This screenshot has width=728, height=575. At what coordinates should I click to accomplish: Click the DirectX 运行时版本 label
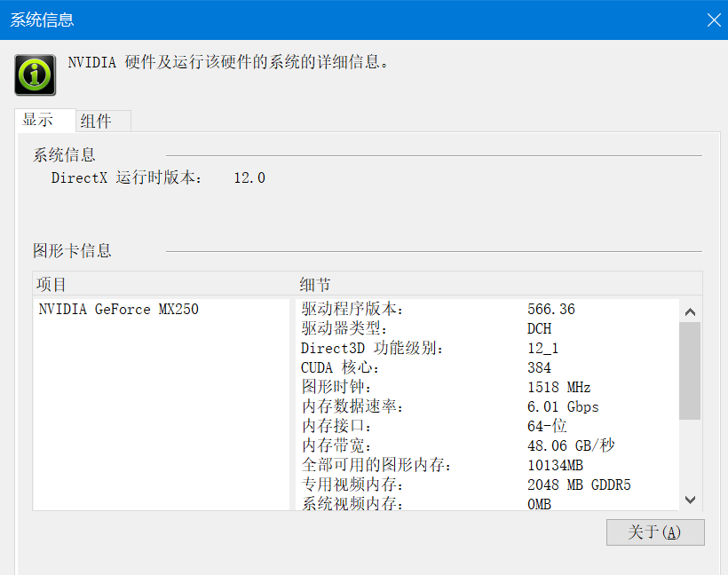126,177
